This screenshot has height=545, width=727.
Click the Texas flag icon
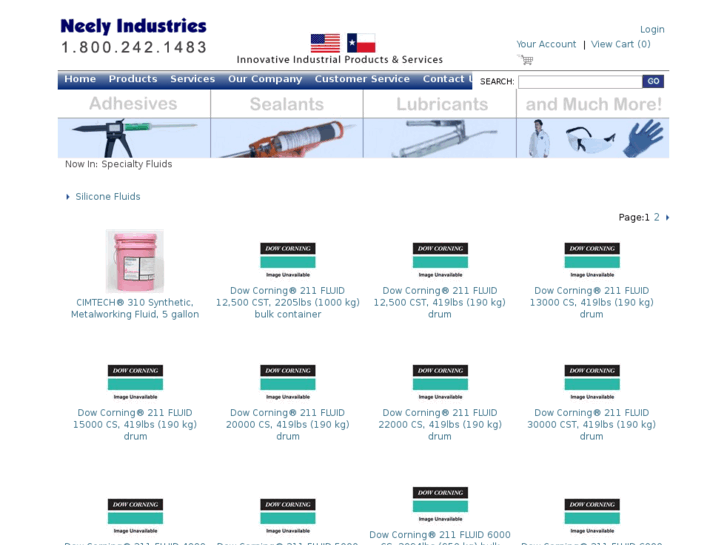point(361,43)
